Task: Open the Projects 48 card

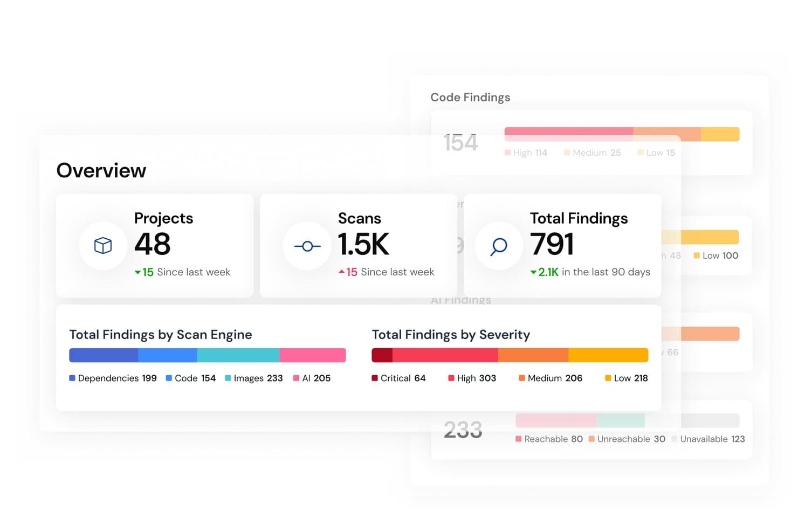Action: click(155, 246)
